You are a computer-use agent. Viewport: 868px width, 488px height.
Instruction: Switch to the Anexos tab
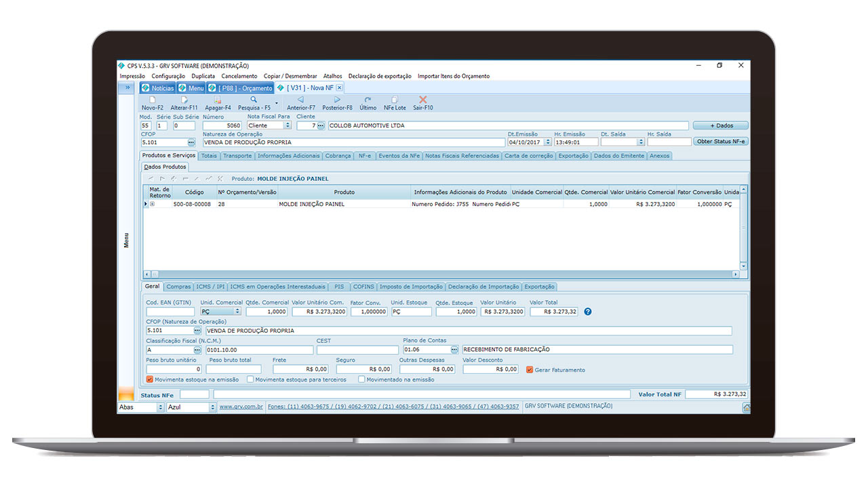pyautogui.click(x=659, y=156)
